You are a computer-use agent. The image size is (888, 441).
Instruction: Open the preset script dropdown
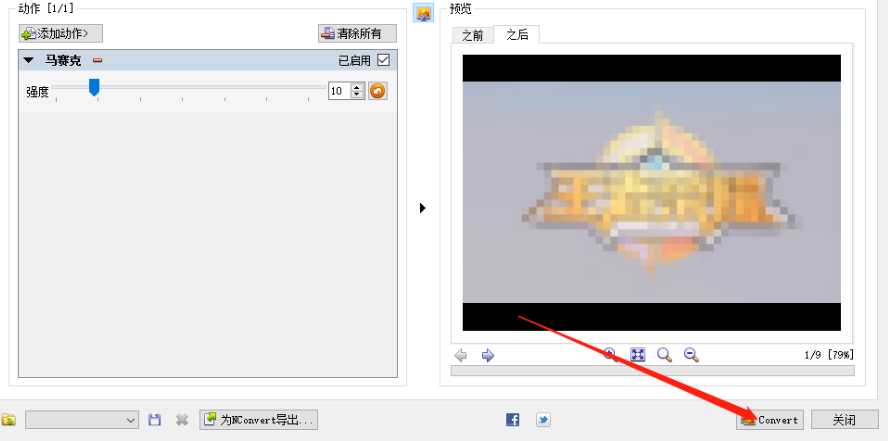tap(82, 419)
